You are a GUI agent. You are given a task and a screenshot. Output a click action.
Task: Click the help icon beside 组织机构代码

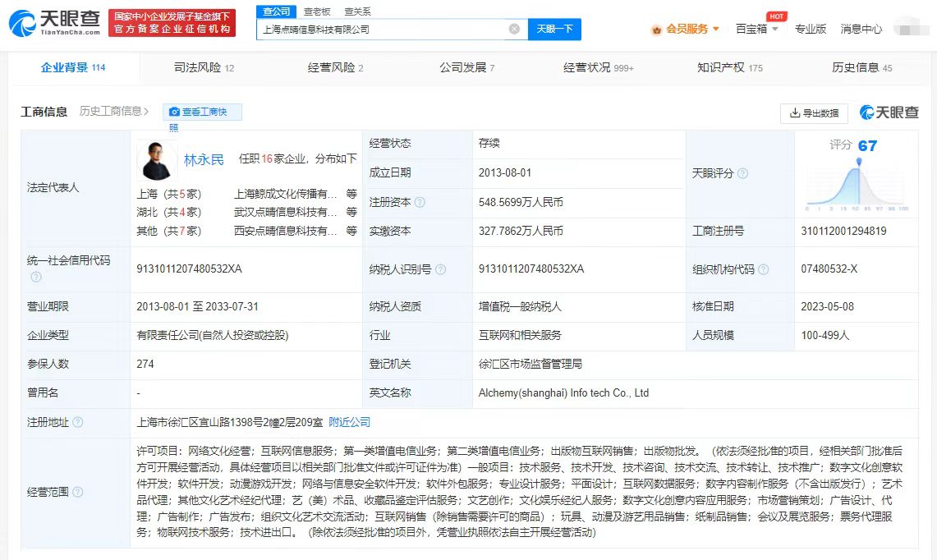pyautogui.click(x=763, y=269)
